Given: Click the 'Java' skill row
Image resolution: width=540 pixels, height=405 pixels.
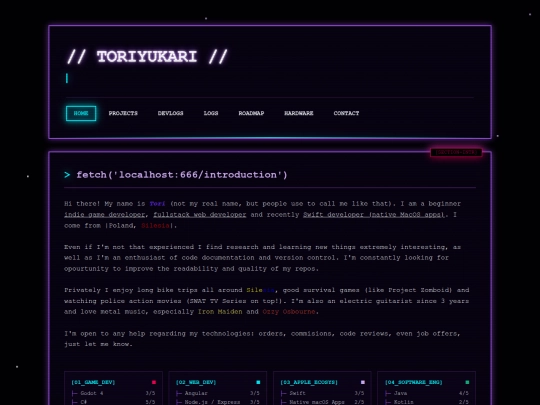Looking at the screenshot, I should tap(427, 393).
